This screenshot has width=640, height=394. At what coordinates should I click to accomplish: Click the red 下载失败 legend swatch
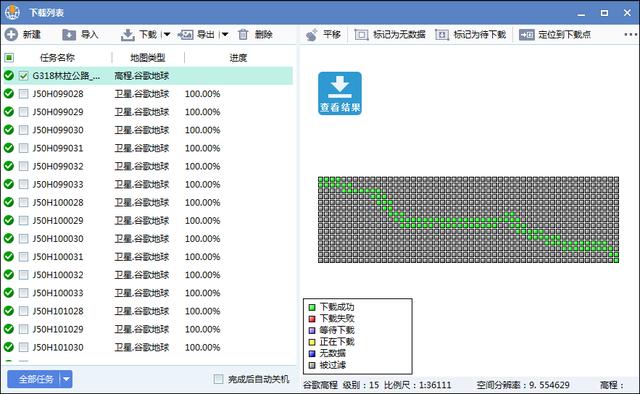pos(312,318)
